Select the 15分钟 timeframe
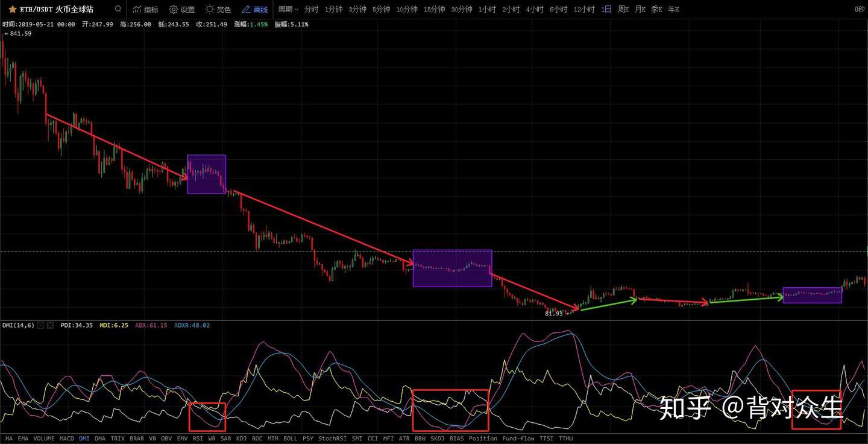Image resolution: width=868 pixels, height=444 pixels. tap(434, 10)
